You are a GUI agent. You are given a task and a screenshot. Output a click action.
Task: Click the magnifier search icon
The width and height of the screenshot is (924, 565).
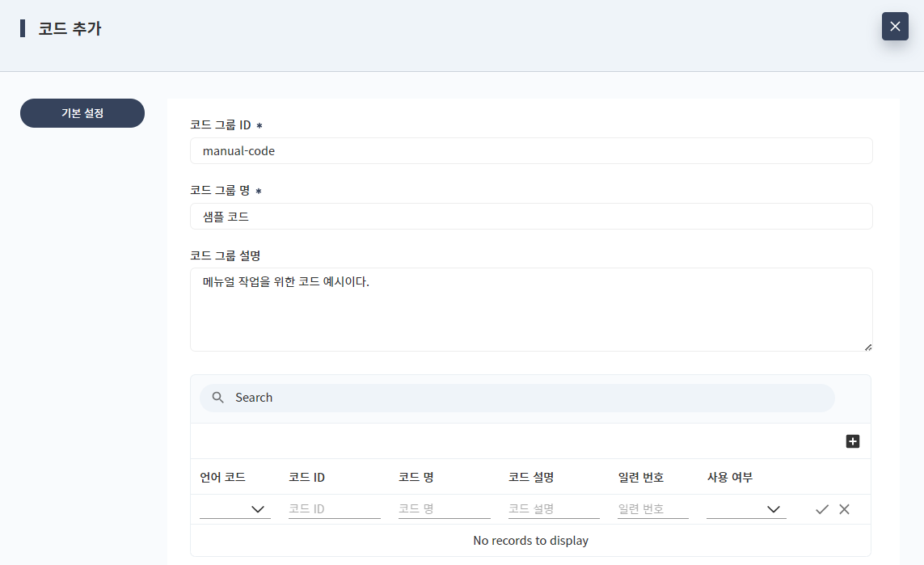pyautogui.click(x=218, y=398)
